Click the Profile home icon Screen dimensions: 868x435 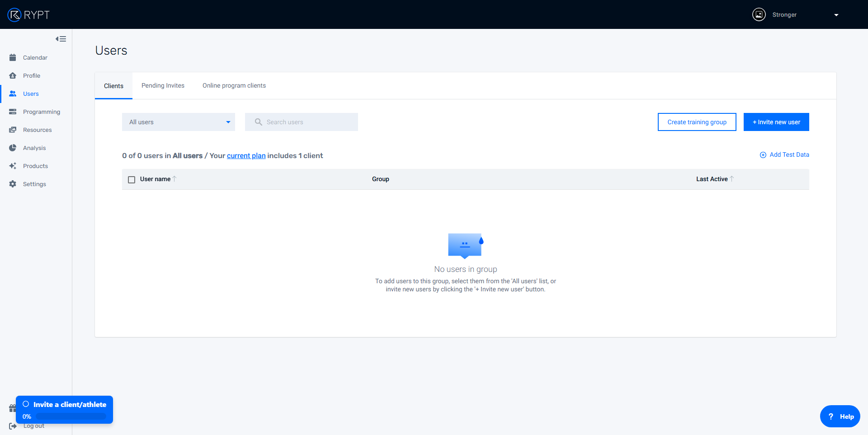pyautogui.click(x=13, y=75)
